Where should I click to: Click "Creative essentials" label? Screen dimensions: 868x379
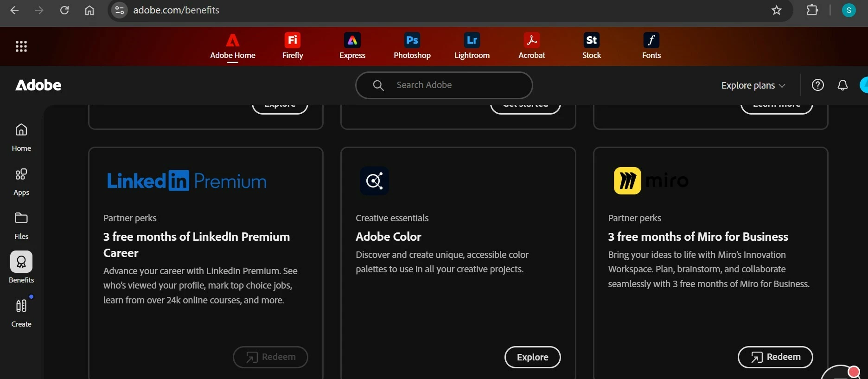pyautogui.click(x=392, y=218)
